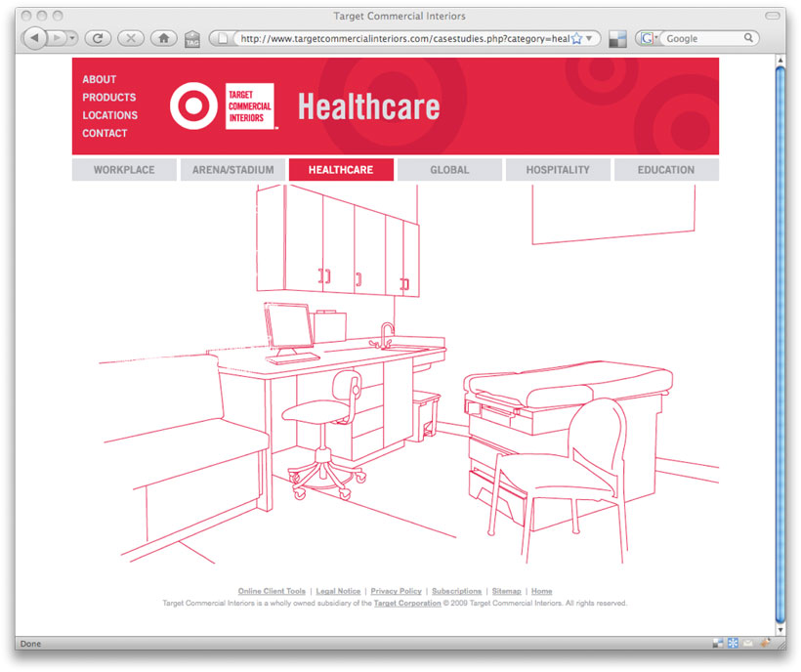Open the Privacy Policy link

(396, 591)
